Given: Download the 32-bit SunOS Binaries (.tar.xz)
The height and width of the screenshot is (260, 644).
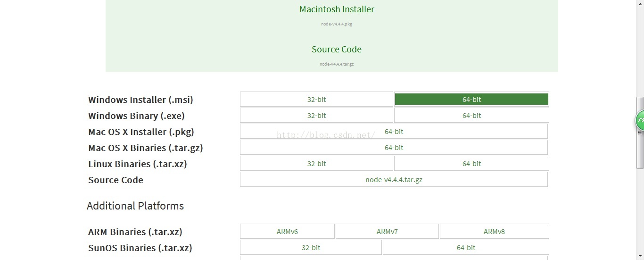Looking at the screenshot, I should 311,248.
